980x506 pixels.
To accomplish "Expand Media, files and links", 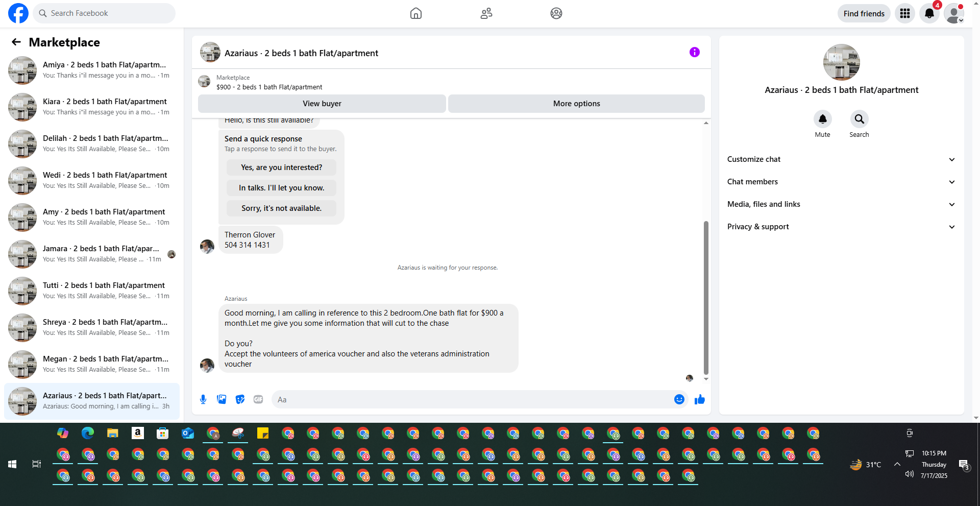I will click(x=841, y=204).
